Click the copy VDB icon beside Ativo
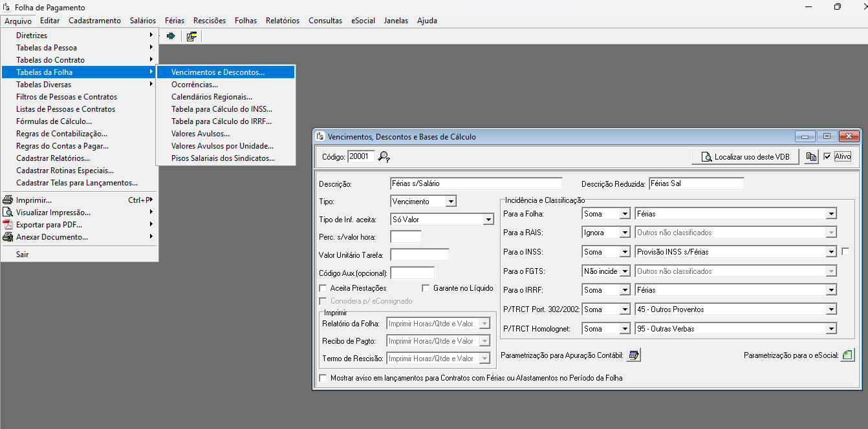 coord(810,157)
